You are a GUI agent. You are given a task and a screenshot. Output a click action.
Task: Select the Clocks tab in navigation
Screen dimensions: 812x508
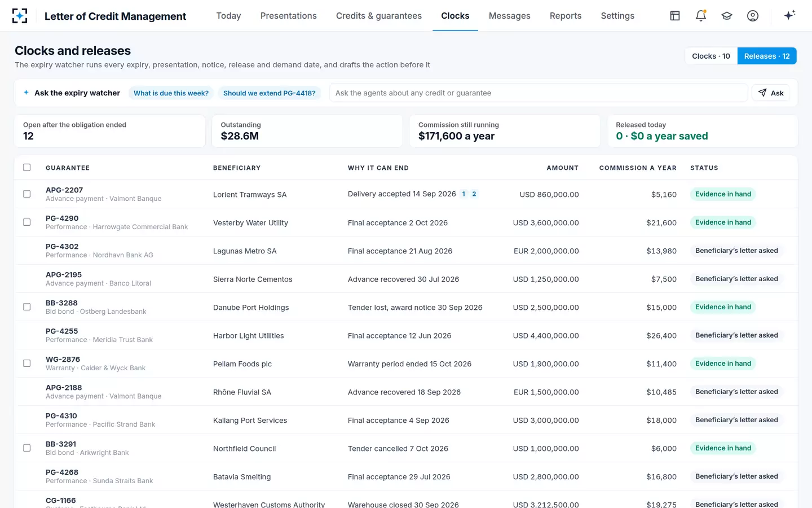click(455, 16)
